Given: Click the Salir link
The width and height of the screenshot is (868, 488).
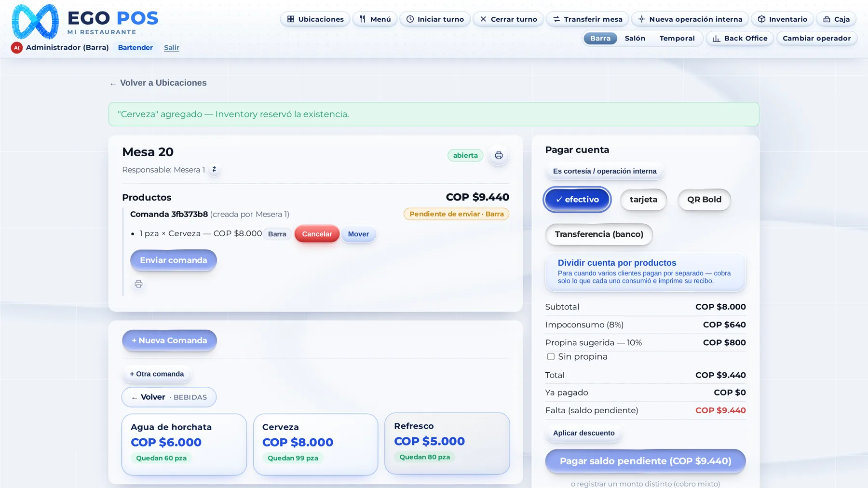Looking at the screenshot, I should tap(172, 48).
